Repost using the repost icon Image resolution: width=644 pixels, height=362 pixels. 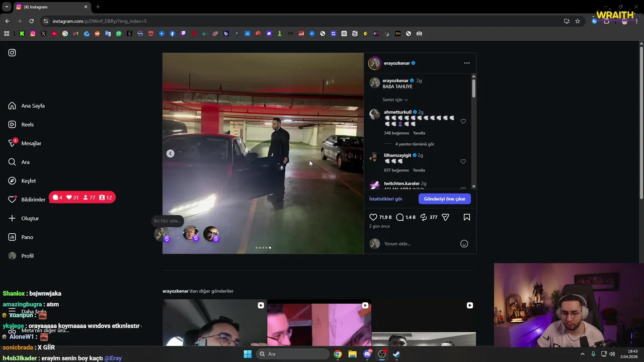click(x=424, y=217)
